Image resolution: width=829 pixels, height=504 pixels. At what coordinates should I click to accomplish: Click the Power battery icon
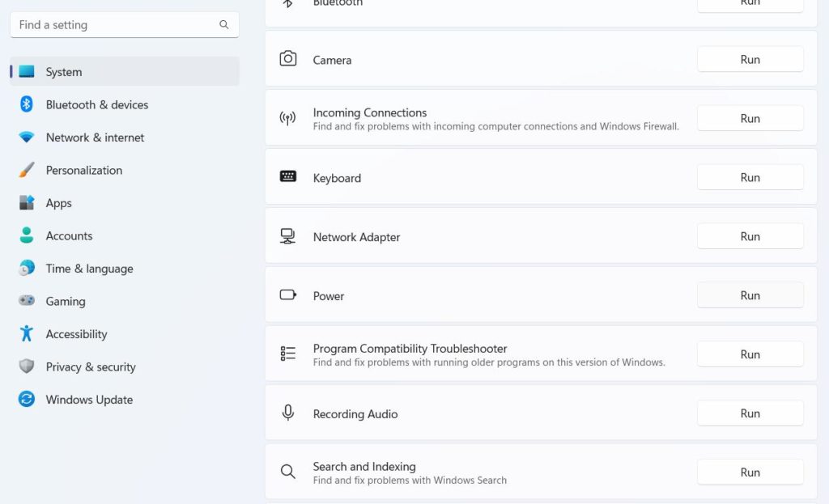[x=288, y=294]
